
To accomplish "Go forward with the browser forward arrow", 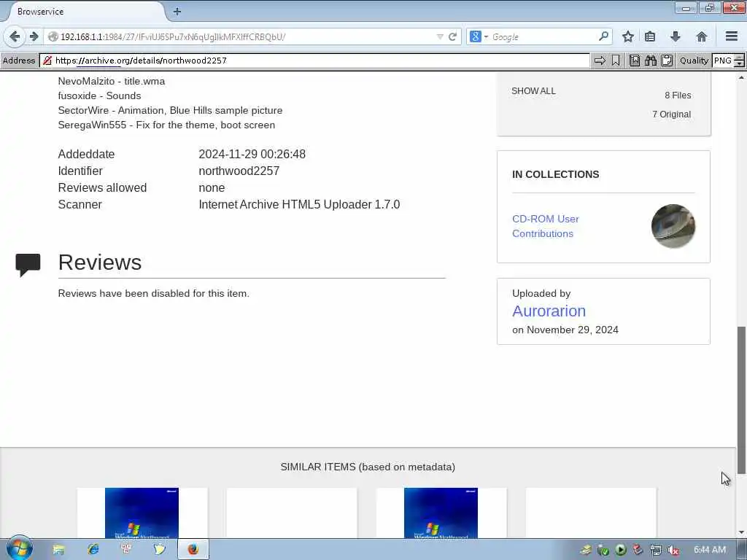I will pos(34,36).
